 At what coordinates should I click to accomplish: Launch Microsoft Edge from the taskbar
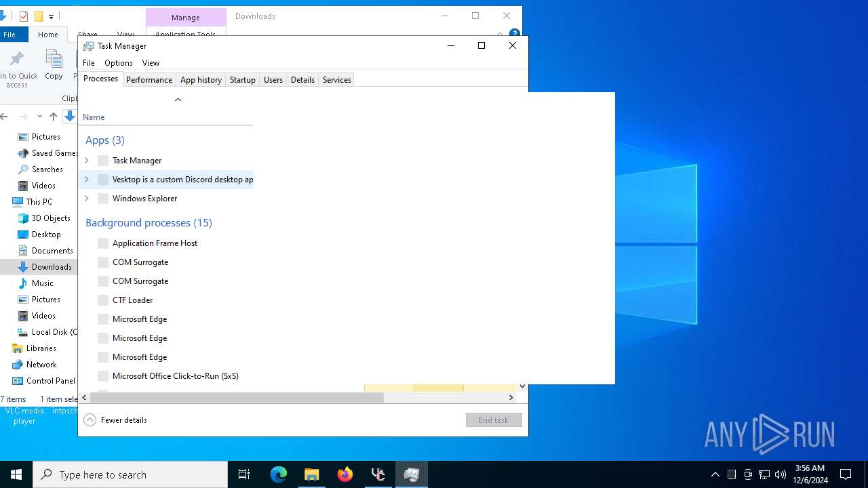(x=279, y=474)
